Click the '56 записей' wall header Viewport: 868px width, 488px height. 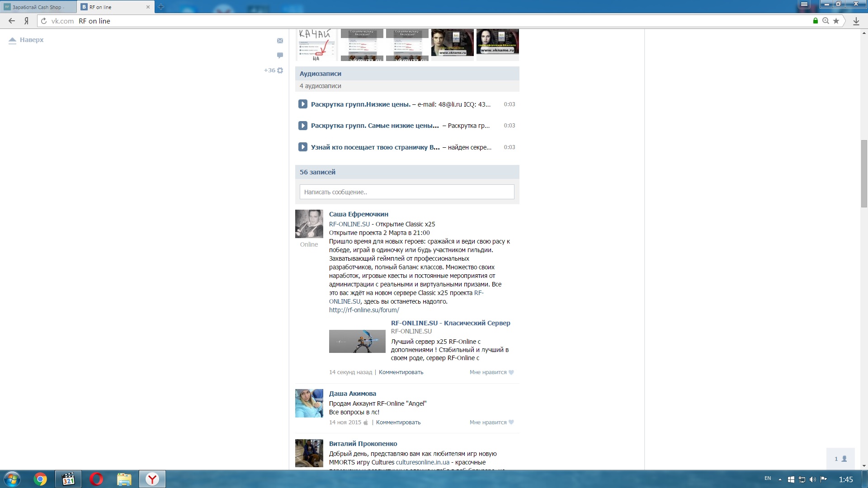point(407,172)
